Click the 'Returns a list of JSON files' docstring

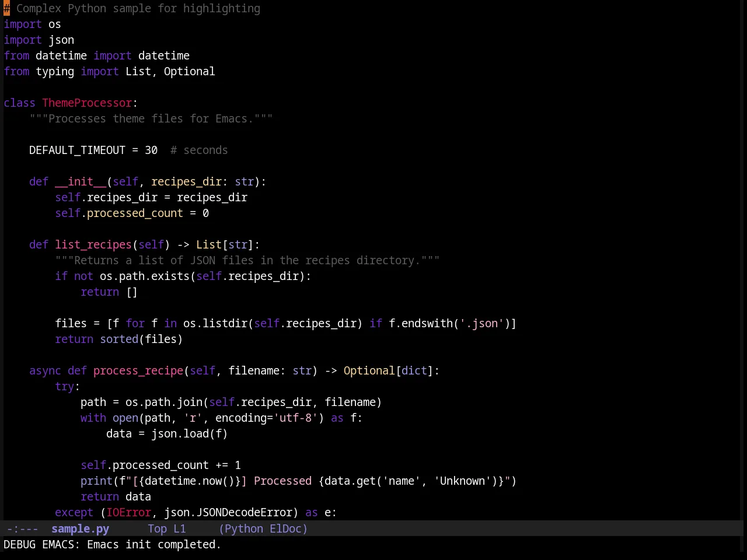(x=247, y=260)
